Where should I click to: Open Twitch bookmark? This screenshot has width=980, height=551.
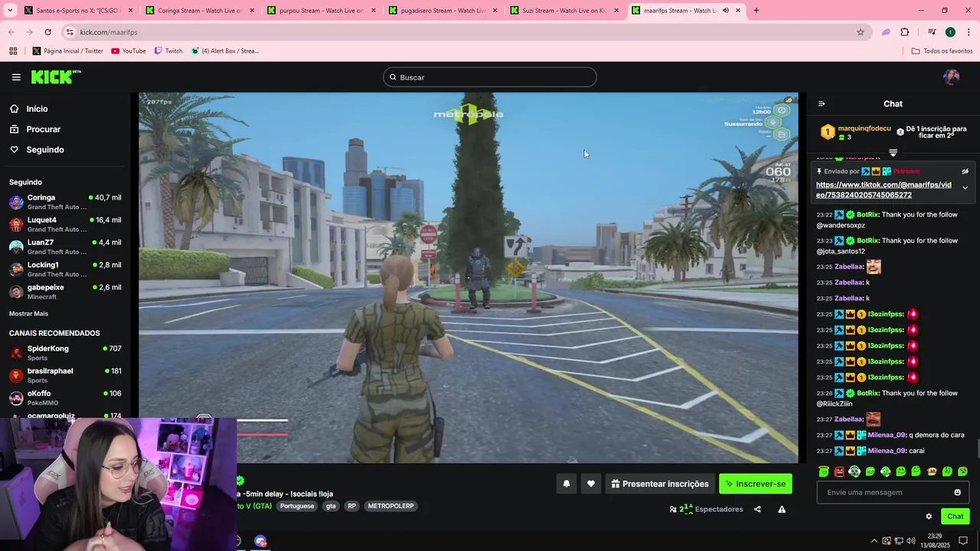click(x=168, y=51)
